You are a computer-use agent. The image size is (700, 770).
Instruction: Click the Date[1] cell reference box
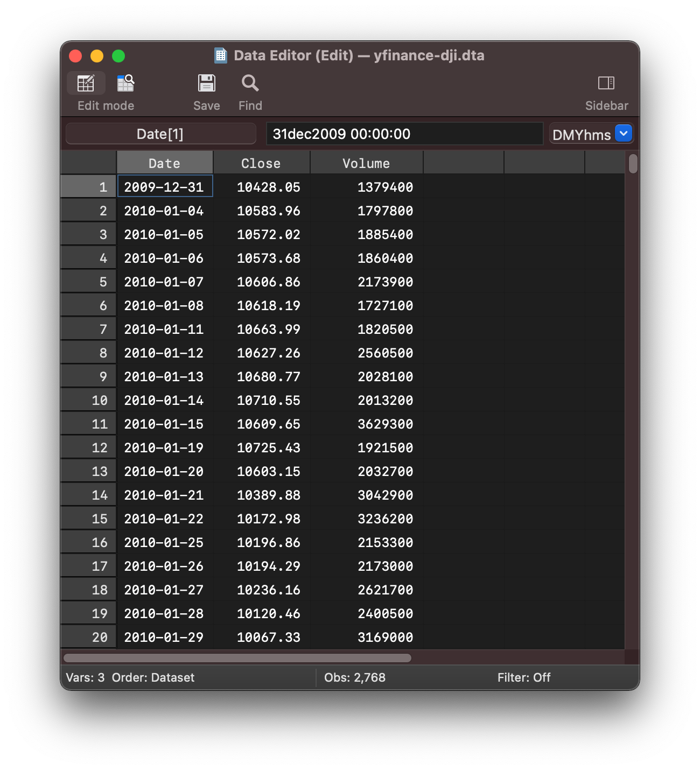tap(160, 134)
